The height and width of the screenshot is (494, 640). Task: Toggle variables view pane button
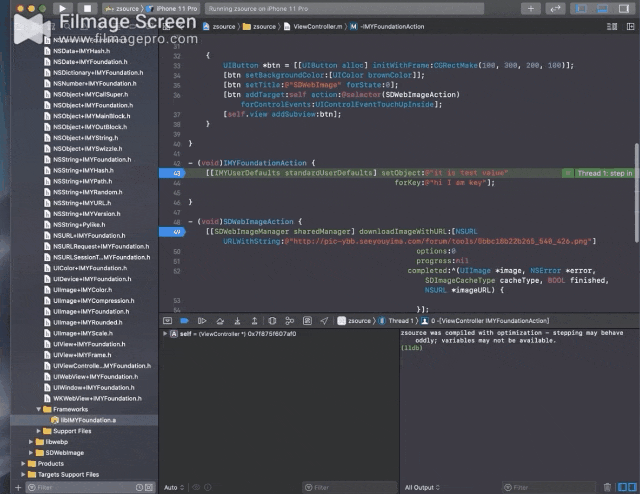(x=622, y=487)
